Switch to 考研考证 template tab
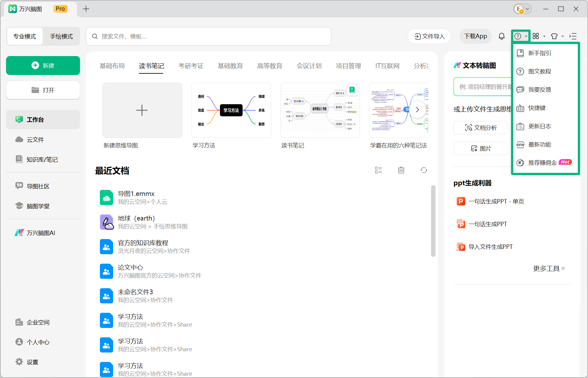This screenshot has height=378, width=588. (x=191, y=66)
